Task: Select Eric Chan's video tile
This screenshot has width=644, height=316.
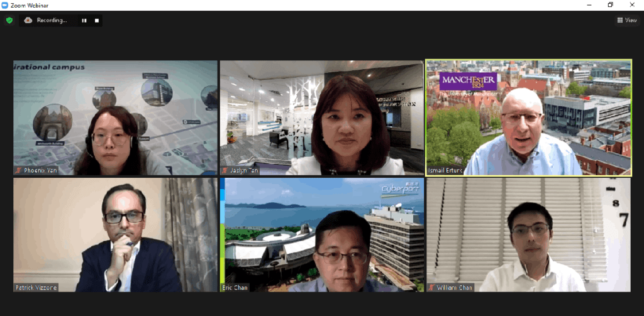Action: point(321,235)
